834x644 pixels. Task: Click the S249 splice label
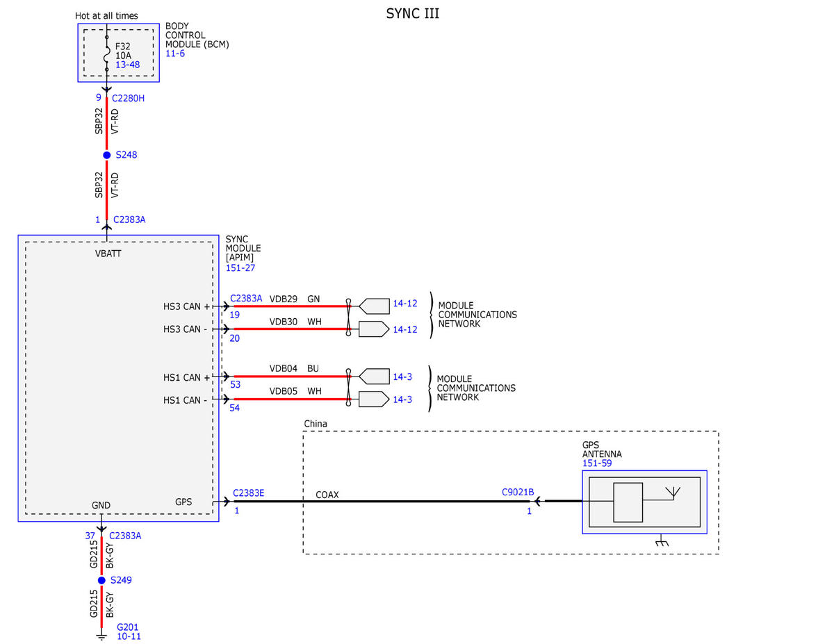tap(121, 580)
